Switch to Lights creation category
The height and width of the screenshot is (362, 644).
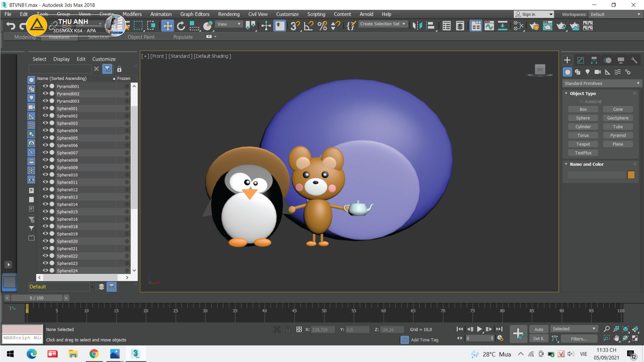click(x=587, y=72)
